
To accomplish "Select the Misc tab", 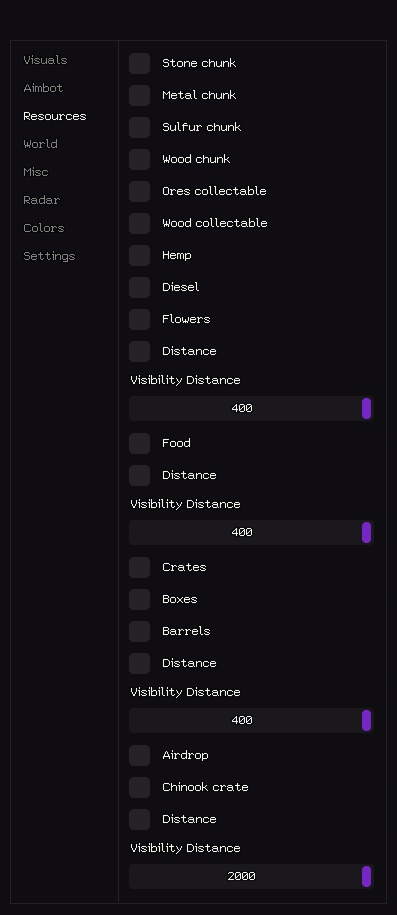I will click(36, 172).
